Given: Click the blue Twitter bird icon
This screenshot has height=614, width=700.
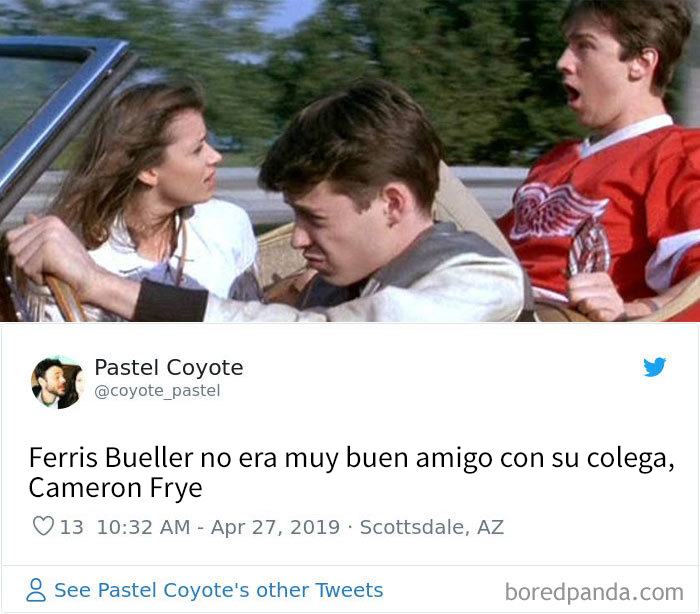Looking at the screenshot, I should (x=654, y=367).
